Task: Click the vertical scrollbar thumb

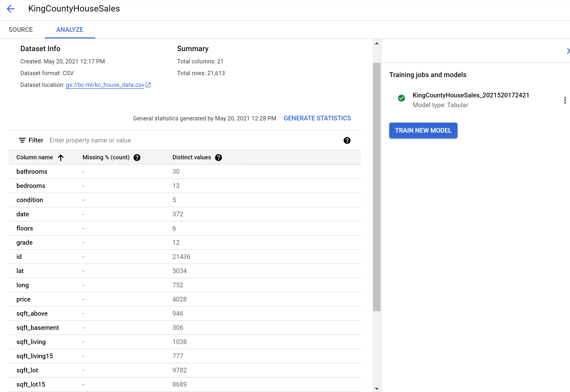Action: [x=376, y=187]
